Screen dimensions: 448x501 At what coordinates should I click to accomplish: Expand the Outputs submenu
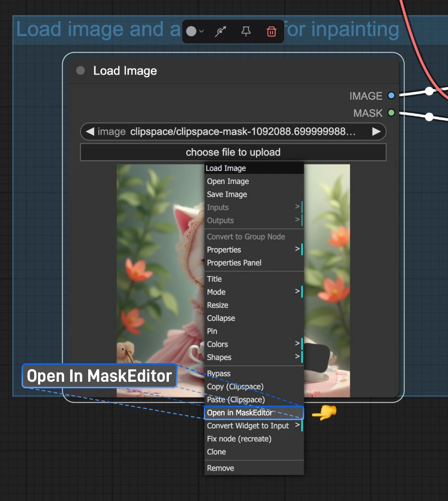pos(254,220)
